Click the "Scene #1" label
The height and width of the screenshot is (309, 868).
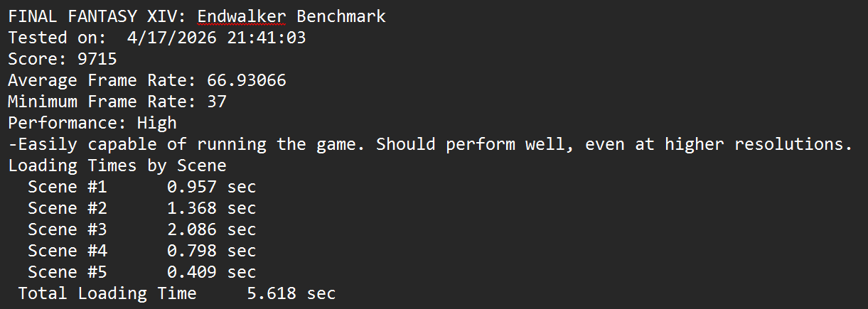pos(67,187)
